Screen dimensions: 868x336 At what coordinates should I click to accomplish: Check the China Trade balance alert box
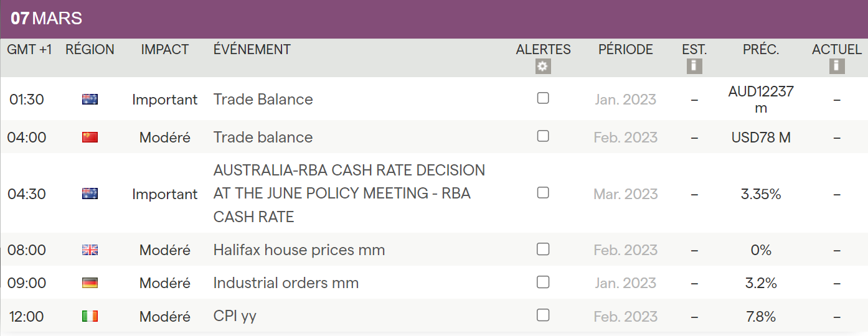(x=543, y=136)
